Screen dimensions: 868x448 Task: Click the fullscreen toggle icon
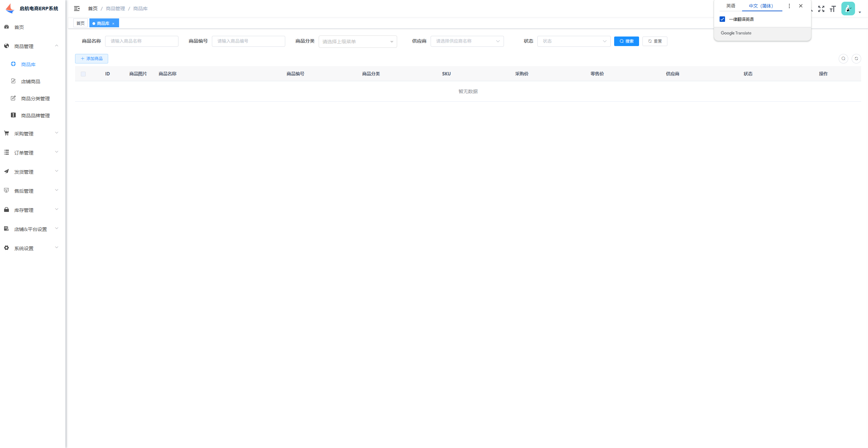821,9
